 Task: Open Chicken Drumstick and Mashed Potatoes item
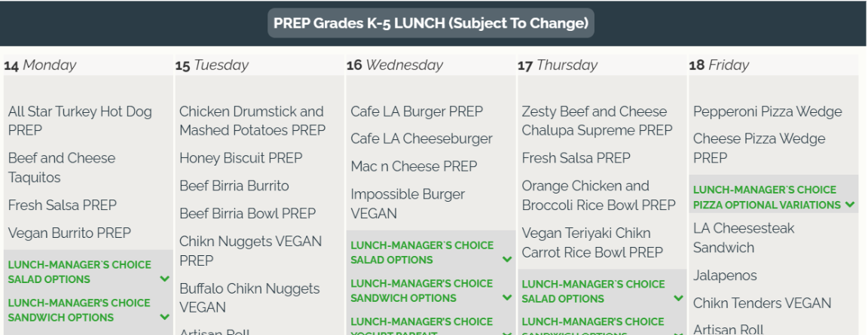click(x=252, y=121)
